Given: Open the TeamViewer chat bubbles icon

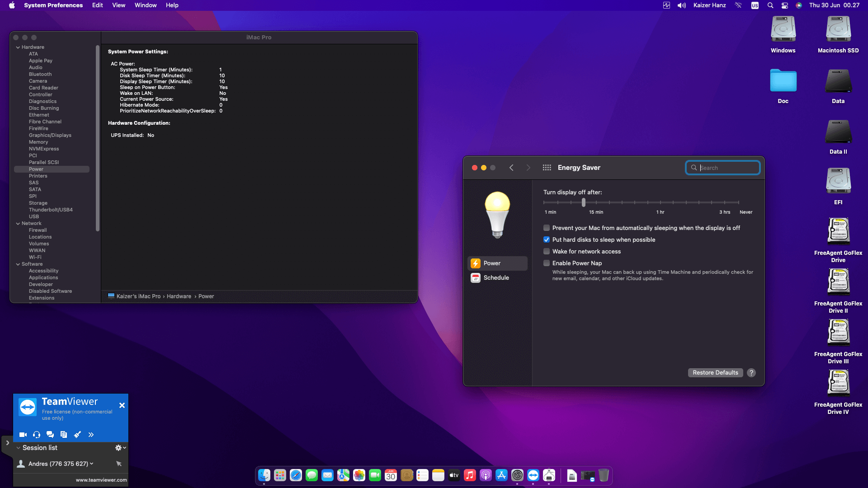Looking at the screenshot, I should tap(50, 435).
